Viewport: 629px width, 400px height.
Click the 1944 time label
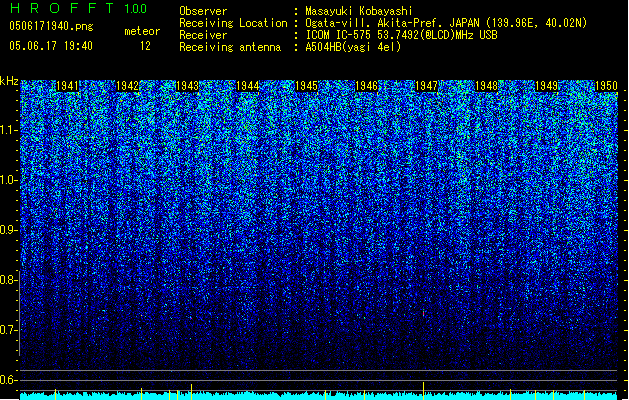pos(248,86)
